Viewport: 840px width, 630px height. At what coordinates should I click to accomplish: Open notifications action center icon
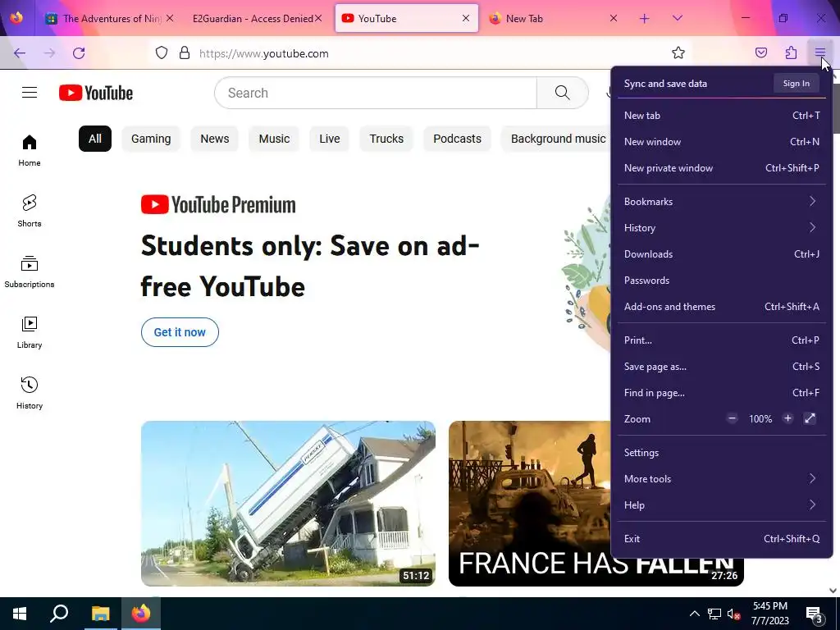coord(815,614)
